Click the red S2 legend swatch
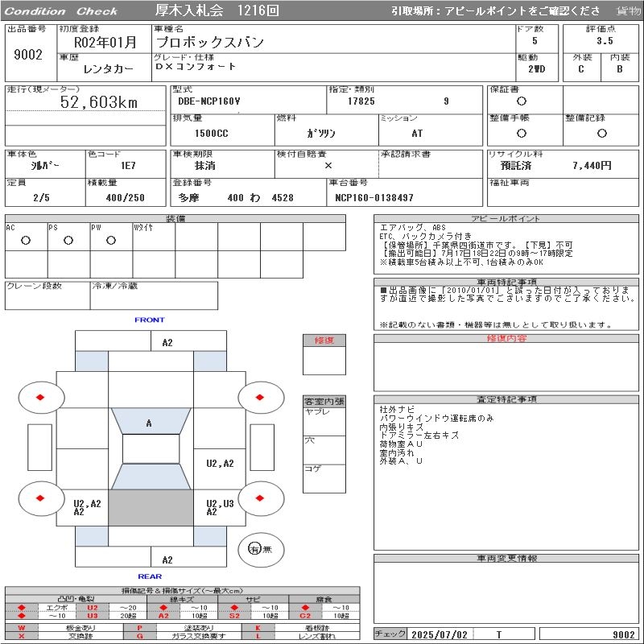The width and height of the screenshot is (644, 644). (234, 616)
